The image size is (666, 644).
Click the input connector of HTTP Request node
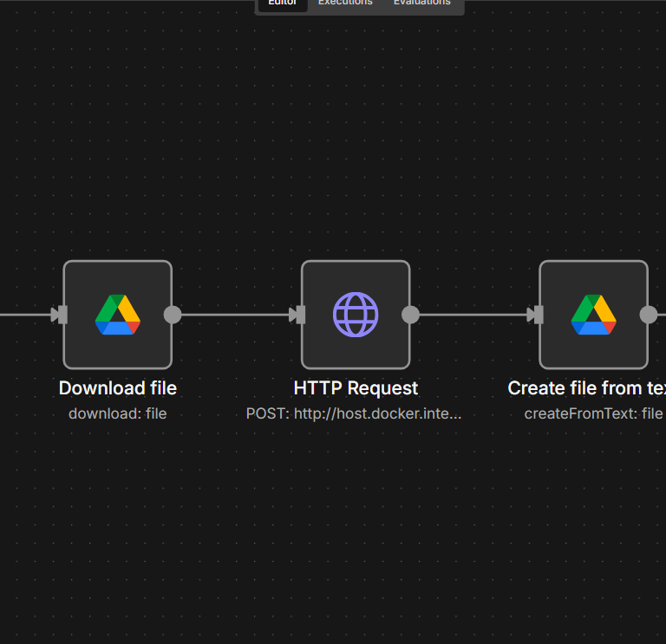[x=298, y=315]
